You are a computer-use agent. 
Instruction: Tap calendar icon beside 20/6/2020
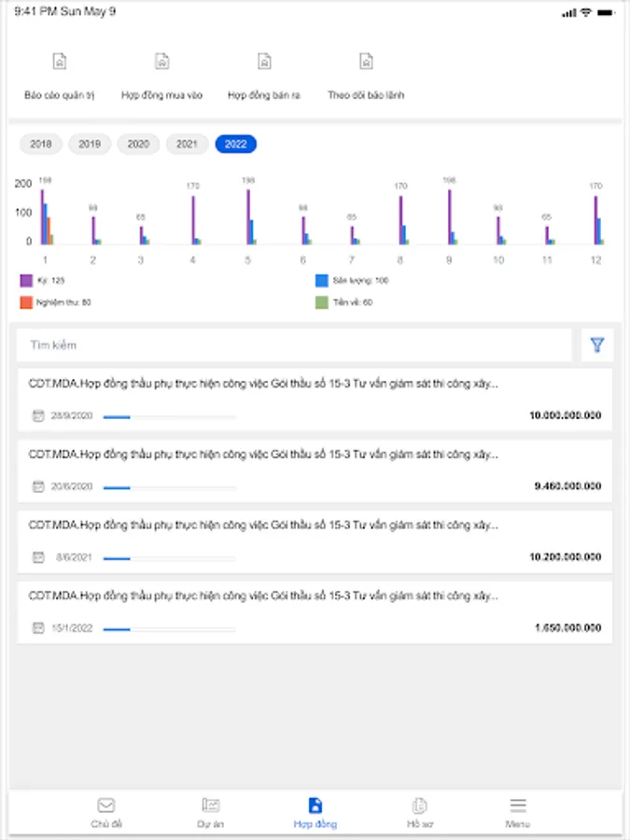click(x=38, y=486)
